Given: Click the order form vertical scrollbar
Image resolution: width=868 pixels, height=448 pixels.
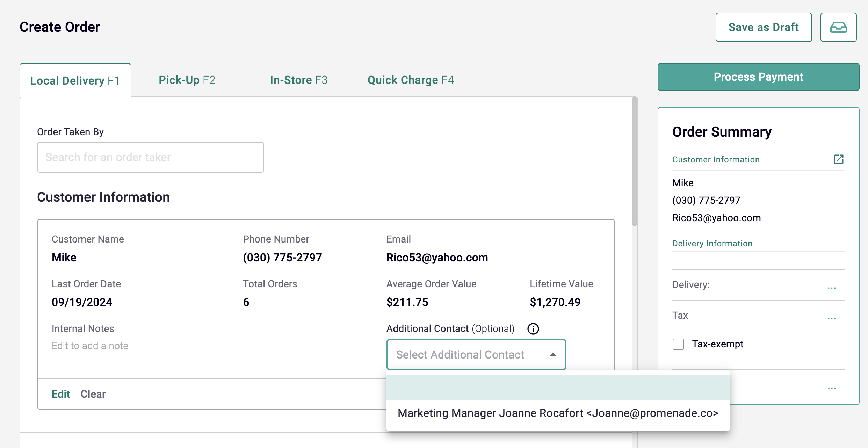Looking at the screenshot, I should 635,162.
